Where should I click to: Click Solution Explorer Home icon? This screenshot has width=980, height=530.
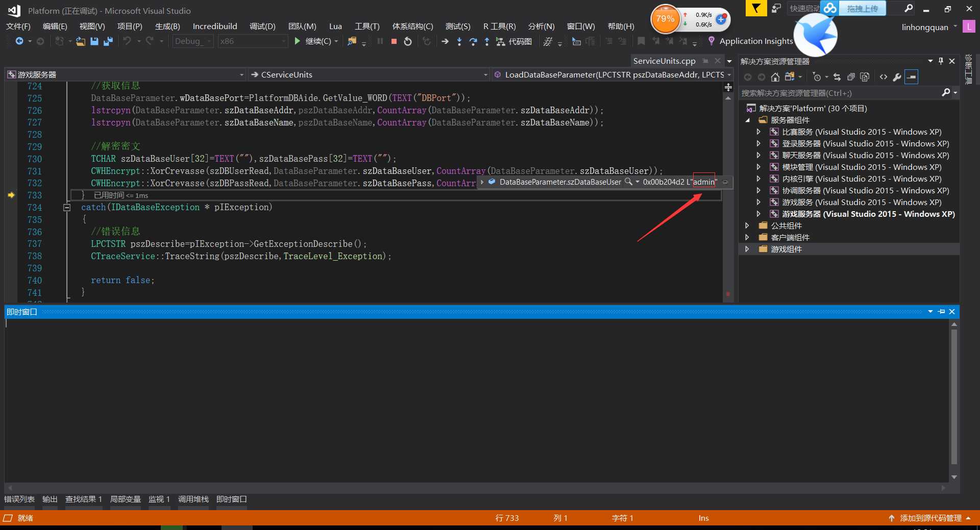point(775,77)
